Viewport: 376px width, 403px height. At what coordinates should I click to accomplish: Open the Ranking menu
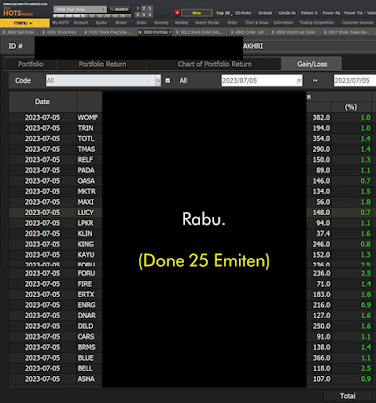click(x=181, y=23)
